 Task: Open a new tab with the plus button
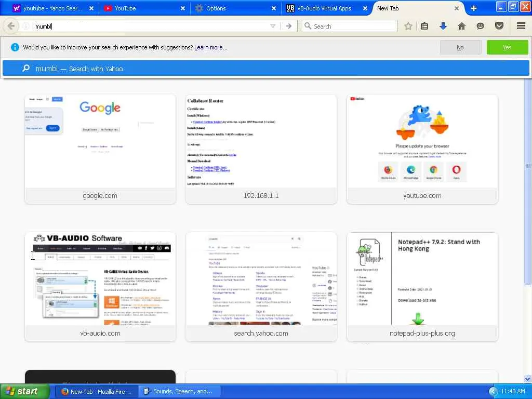[x=474, y=8]
